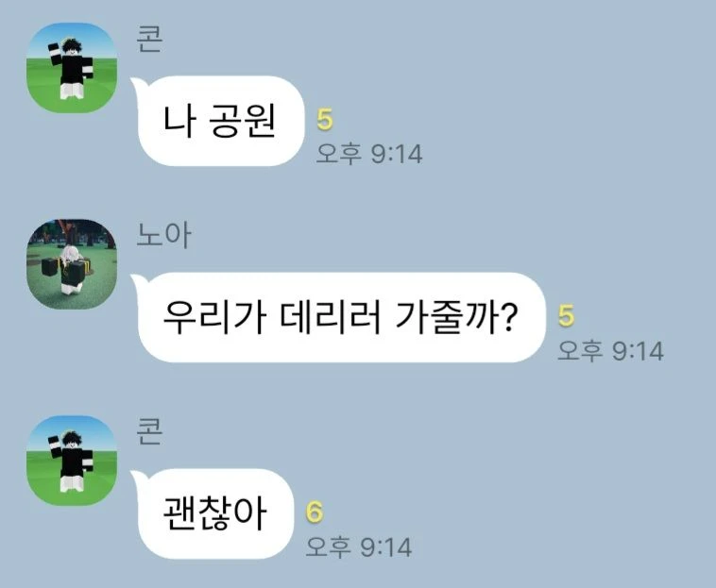Click the word '데리러' in 노아's message
716x588 pixels.
[331, 318]
